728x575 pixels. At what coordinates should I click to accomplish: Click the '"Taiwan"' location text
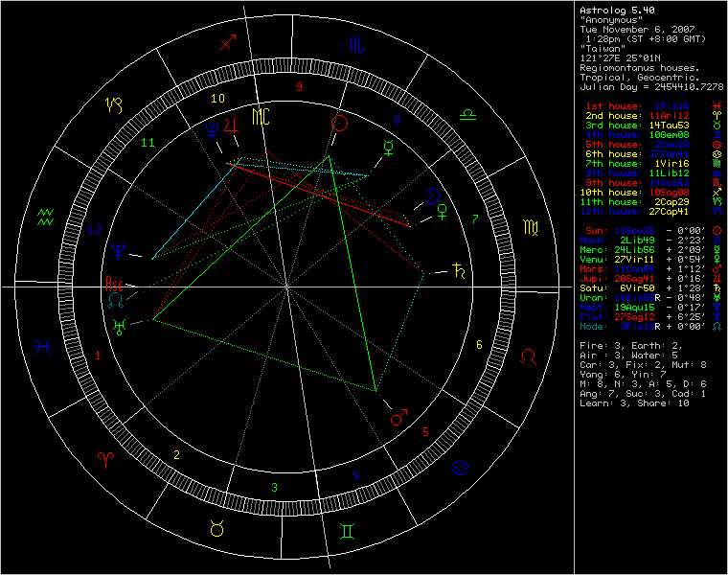tap(603, 48)
